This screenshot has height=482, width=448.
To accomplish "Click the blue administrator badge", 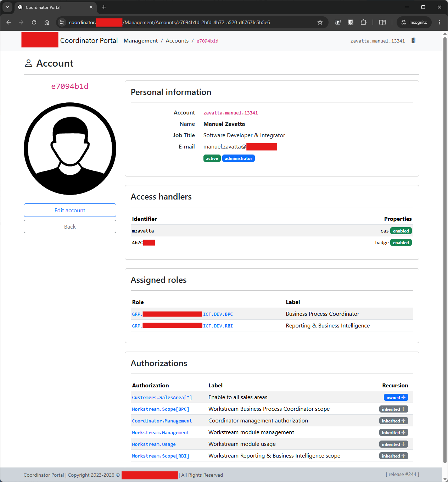I will point(239,158).
